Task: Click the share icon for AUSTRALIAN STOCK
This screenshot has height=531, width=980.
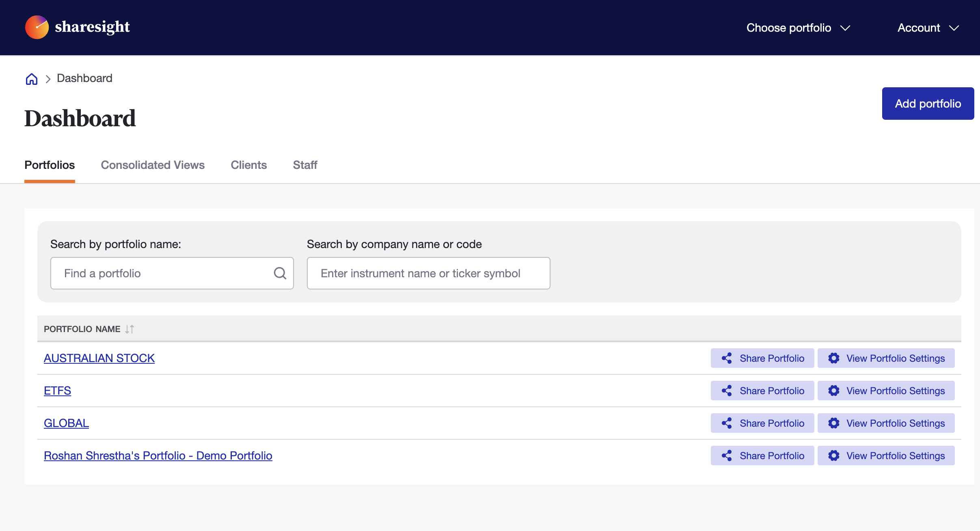Action: (x=727, y=358)
